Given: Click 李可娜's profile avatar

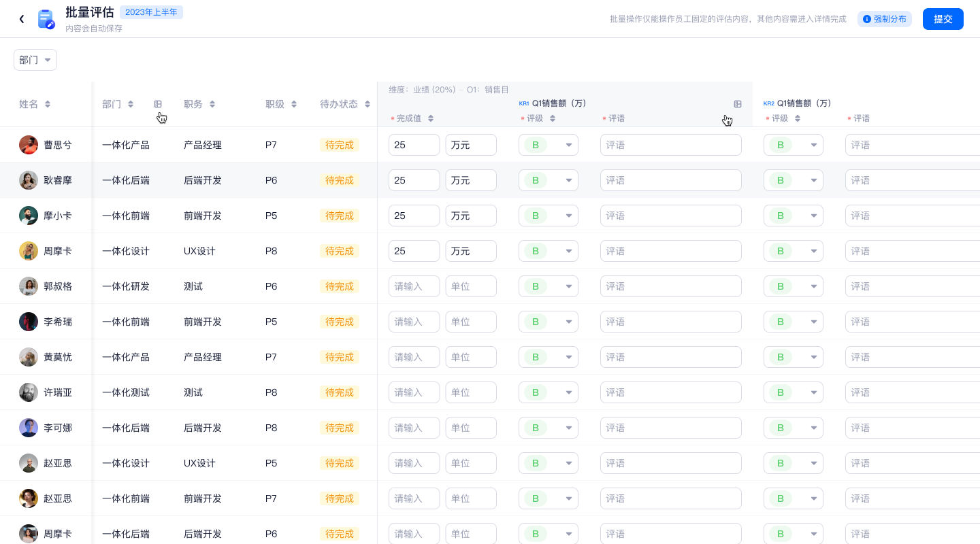Looking at the screenshot, I should pos(29,428).
